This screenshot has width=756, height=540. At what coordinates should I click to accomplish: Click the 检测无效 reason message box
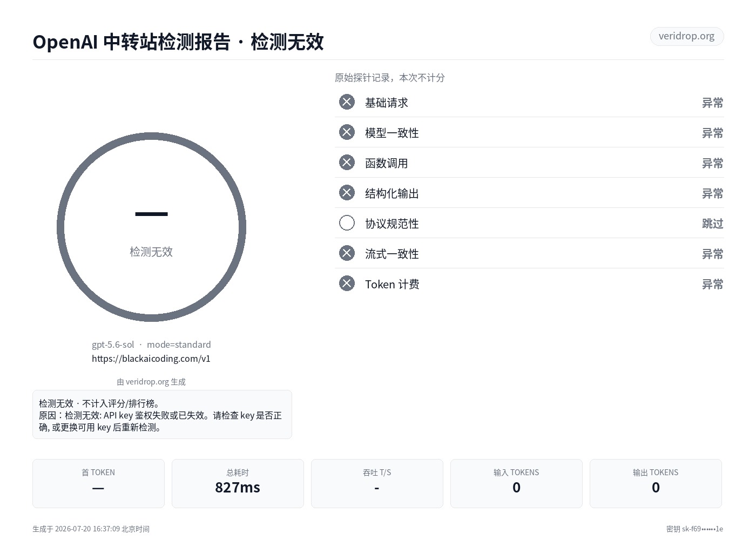[162, 415]
